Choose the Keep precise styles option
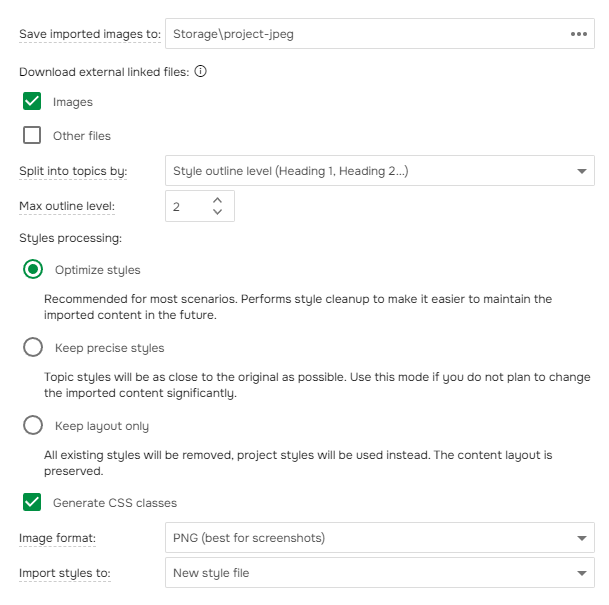 33,347
